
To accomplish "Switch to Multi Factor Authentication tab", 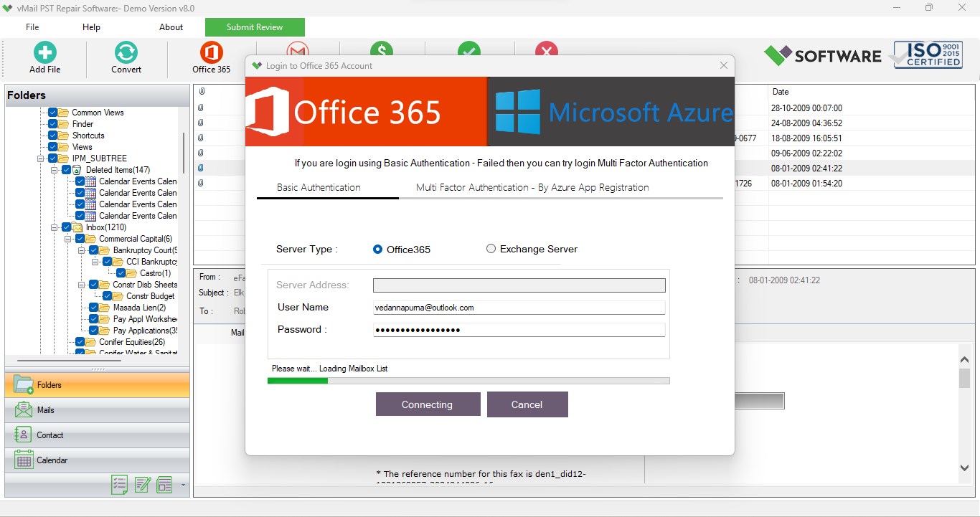I will click(532, 187).
